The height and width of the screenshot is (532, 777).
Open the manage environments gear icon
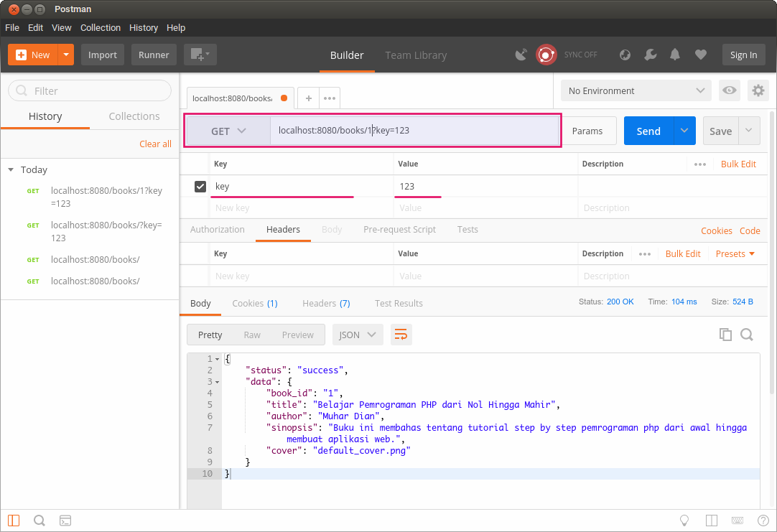click(758, 90)
